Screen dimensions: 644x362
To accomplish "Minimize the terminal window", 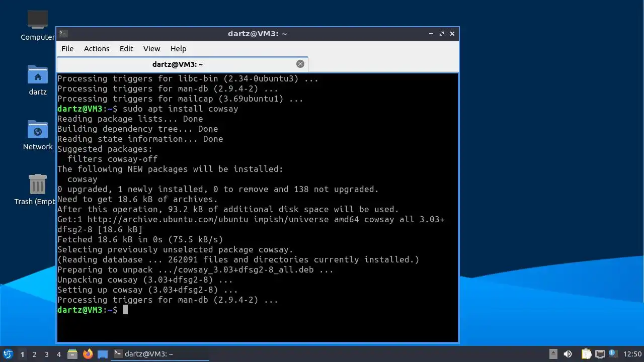I will [x=431, y=34].
